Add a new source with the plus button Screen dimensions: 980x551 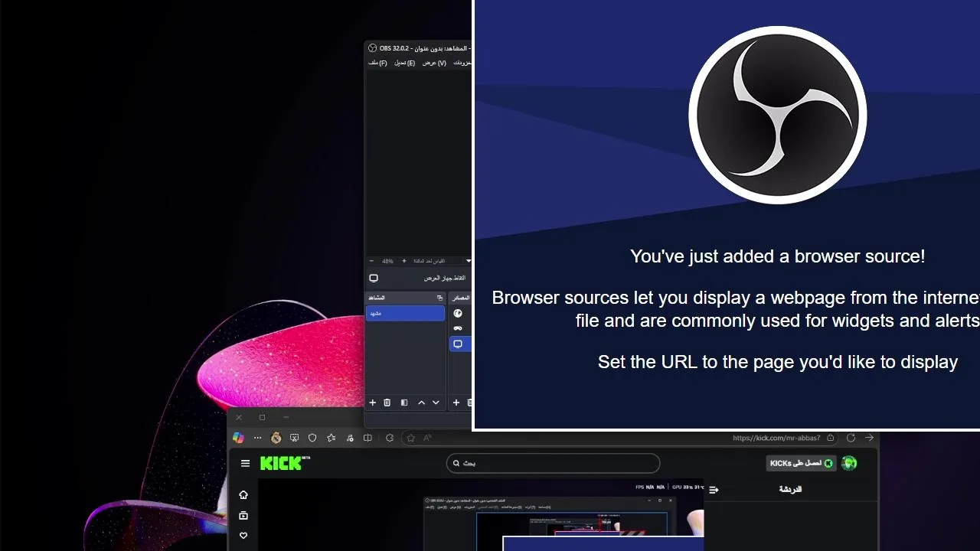tap(456, 403)
